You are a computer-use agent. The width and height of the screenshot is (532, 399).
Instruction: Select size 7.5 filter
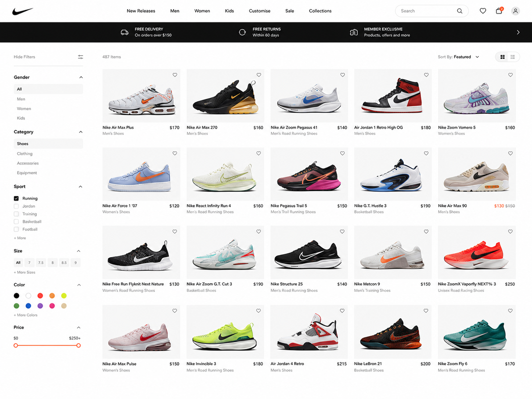[x=41, y=263]
